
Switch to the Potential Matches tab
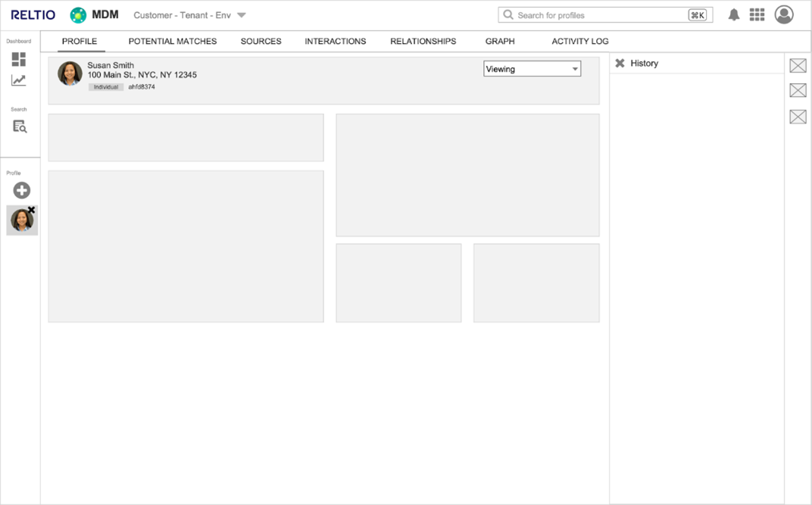point(172,42)
